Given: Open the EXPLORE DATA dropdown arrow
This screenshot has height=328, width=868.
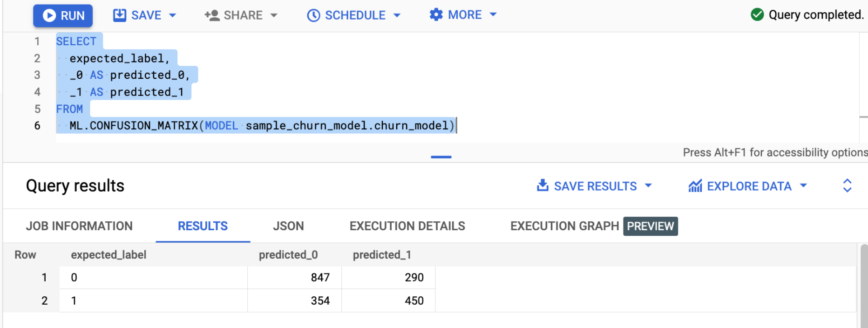Looking at the screenshot, I should click(803, 185).
